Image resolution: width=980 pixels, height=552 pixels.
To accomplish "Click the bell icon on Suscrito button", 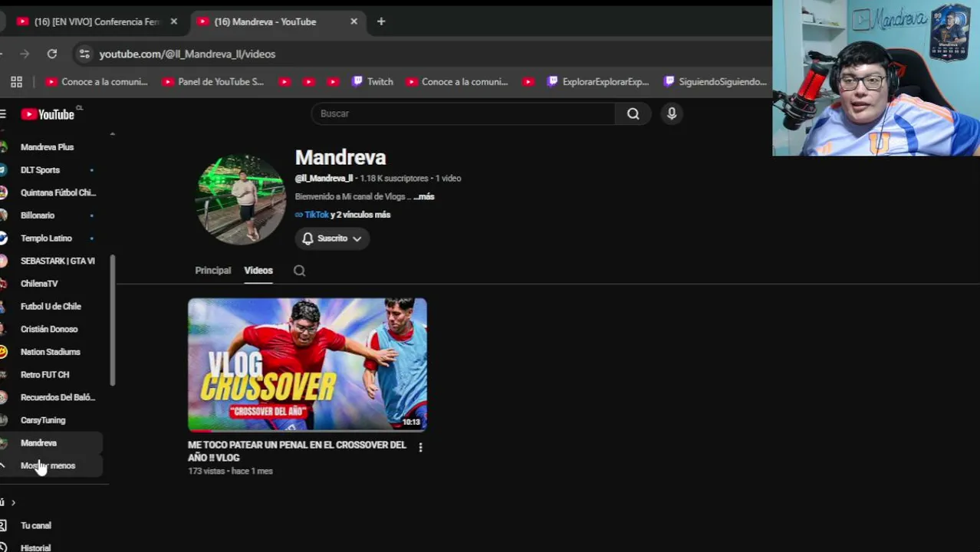I will click(307, 238).
